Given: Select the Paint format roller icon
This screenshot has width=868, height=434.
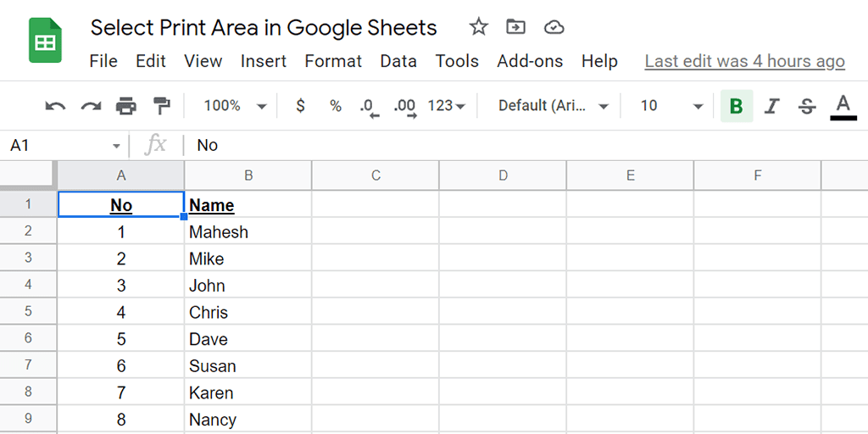Looking at the screenshot, I should point(162,105).
